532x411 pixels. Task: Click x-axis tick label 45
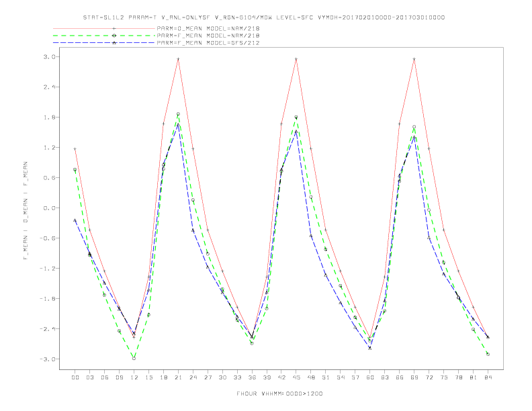[x=296, y=377]
